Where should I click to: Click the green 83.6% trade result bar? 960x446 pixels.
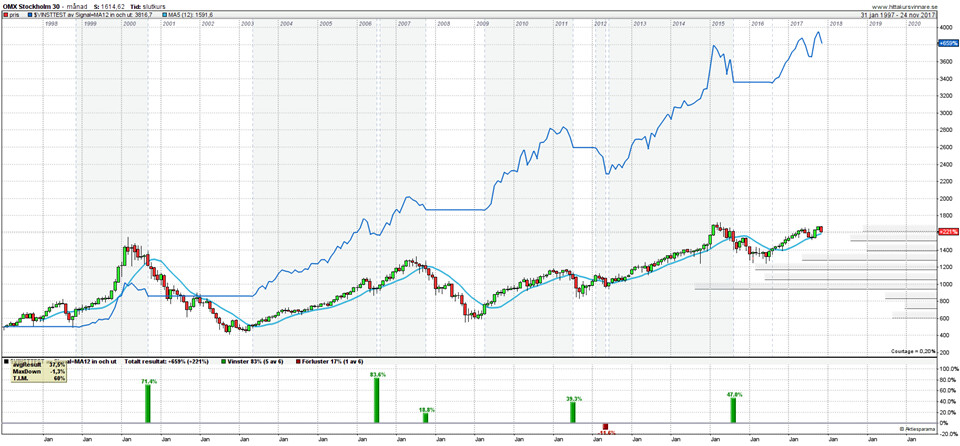[377, 400]
